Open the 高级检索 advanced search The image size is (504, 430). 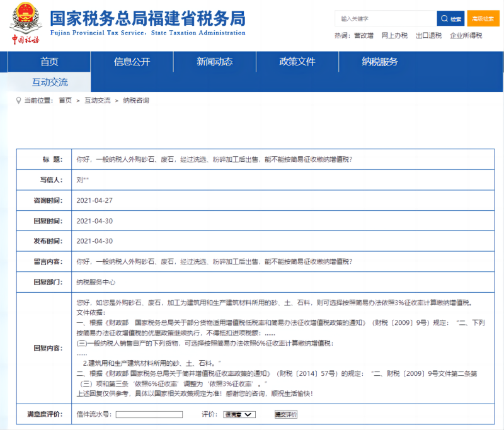(483, 19)
